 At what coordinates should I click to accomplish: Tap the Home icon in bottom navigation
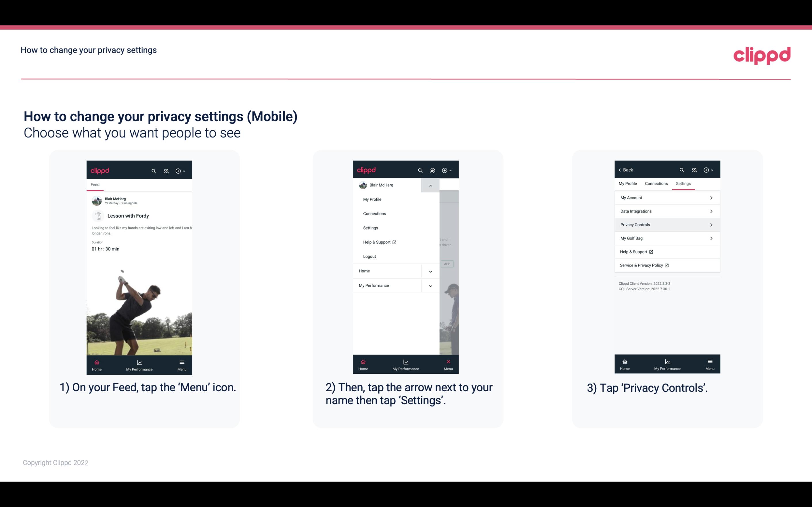96,364
